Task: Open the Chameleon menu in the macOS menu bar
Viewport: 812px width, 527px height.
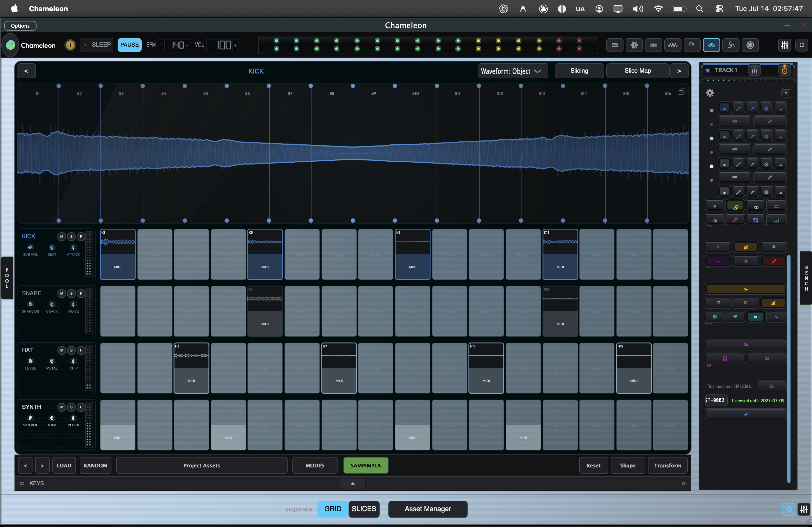Action: 48,9
